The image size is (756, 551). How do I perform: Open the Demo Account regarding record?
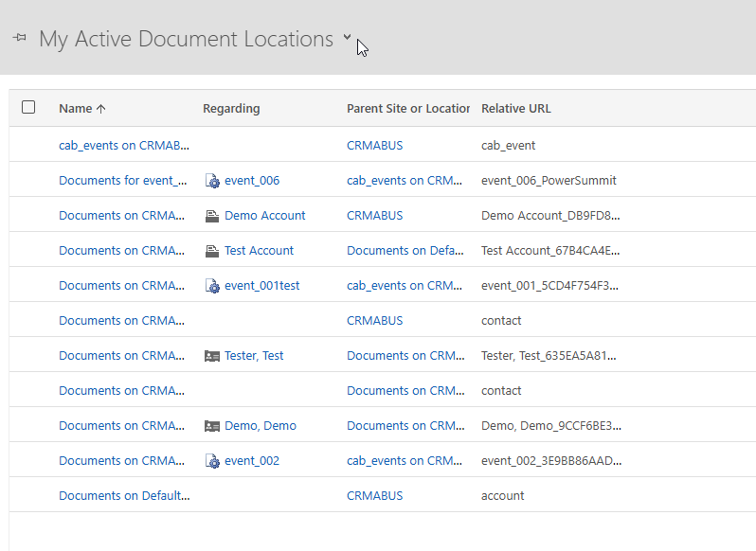click(265, 215)
